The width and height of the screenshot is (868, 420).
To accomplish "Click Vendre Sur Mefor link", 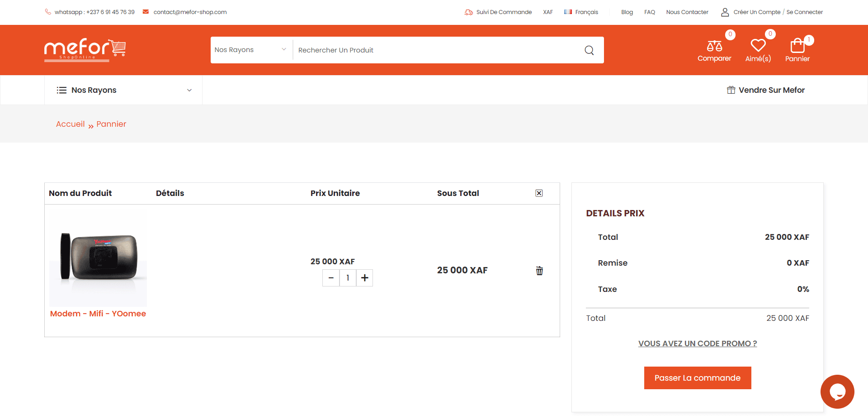I will pos(766,90).
